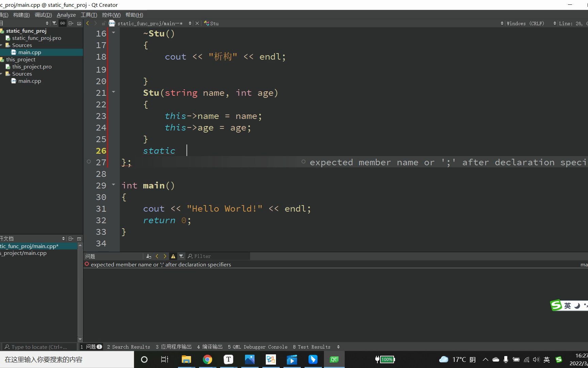Switch to the 4 编译输出 output tab

(209, 347)
